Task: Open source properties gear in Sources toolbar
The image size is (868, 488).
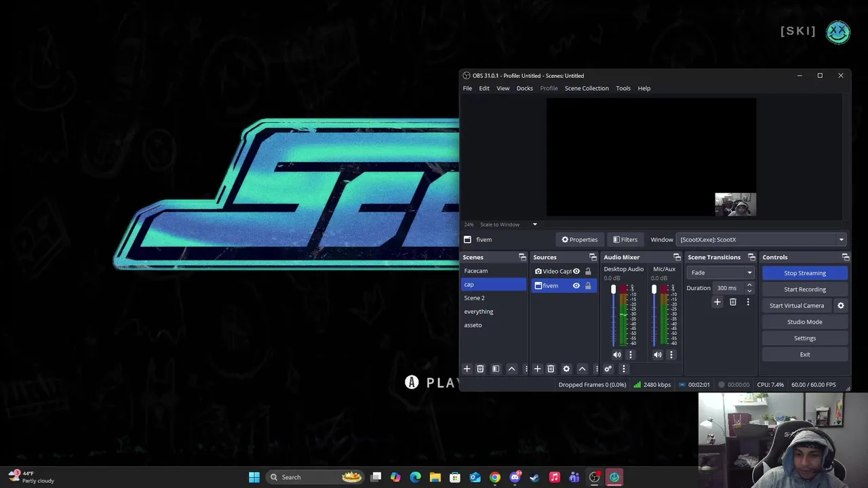Action: [x=566, y=369]
